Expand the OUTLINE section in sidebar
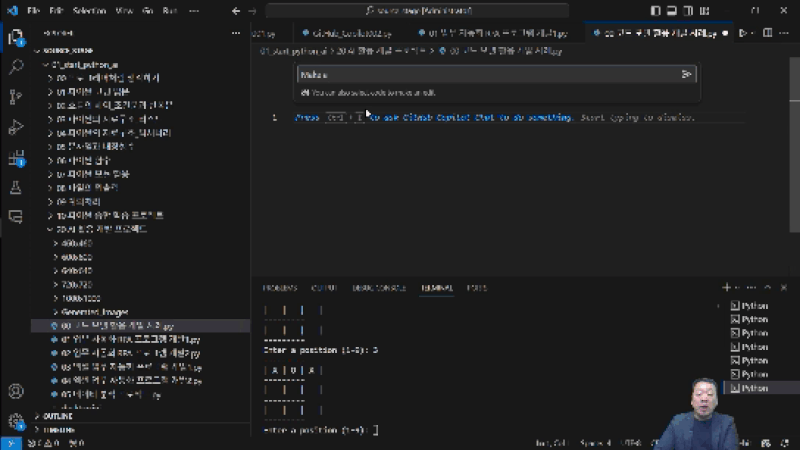The width and height of the screenshot is (800, 450). (58, 416)
